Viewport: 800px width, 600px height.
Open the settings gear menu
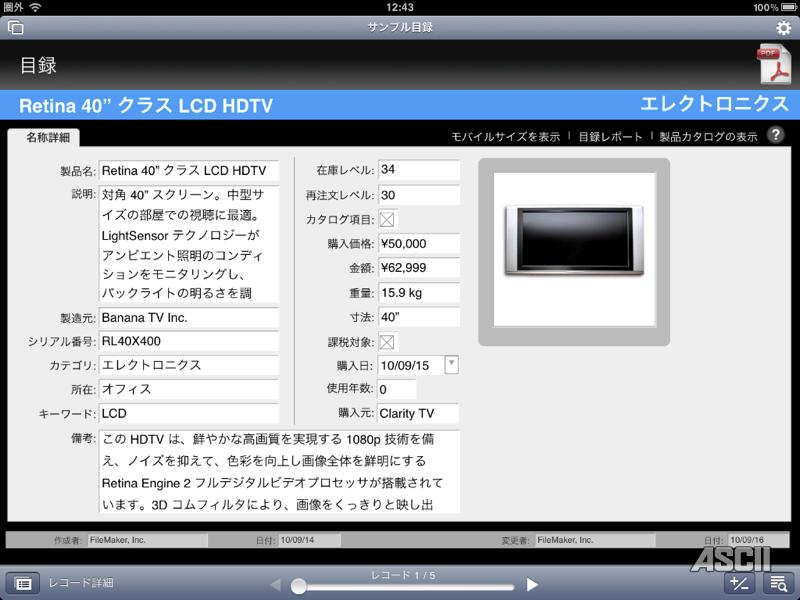783,28
